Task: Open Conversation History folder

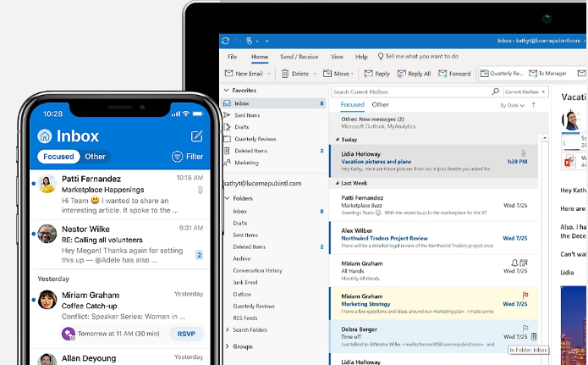Action: [x=258, y=270]
